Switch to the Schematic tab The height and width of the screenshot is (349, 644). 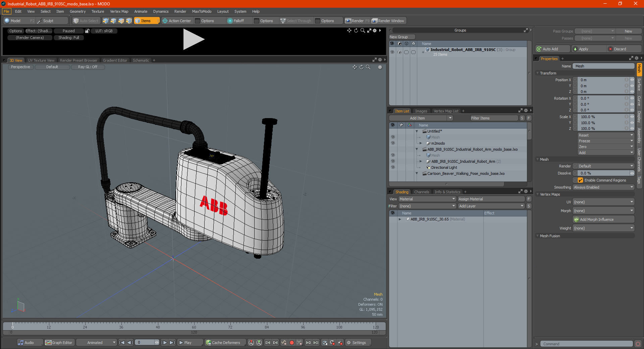pos(141,60)
